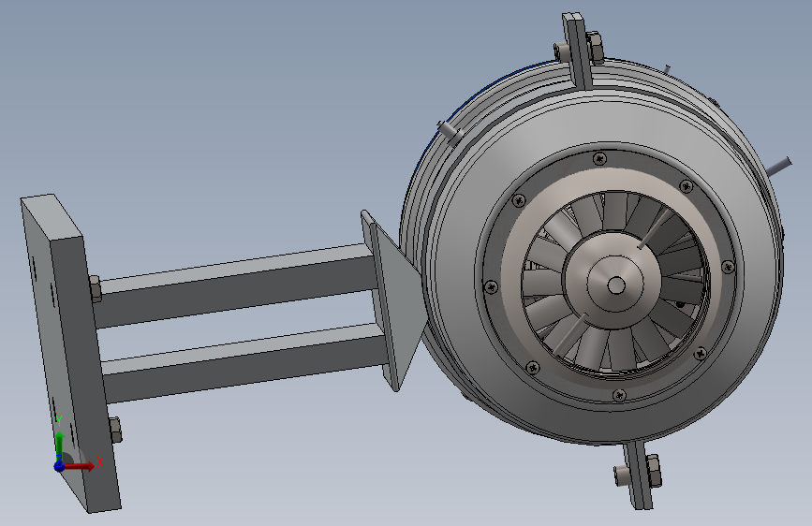Viewport: 812px width, 526px height.
Task: Select the hex nut on bottom flange tab
Action: click(654, 471)
